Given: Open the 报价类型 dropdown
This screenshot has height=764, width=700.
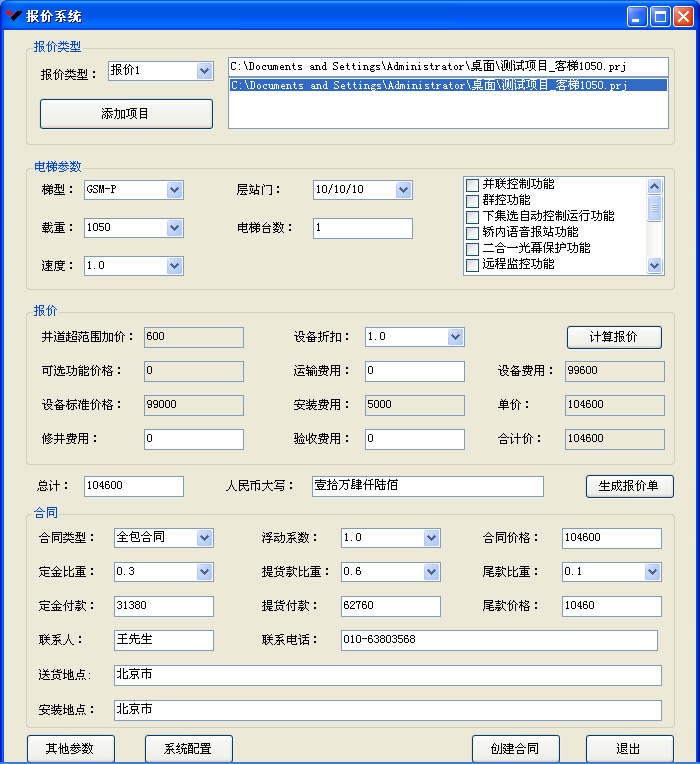Looking at the screenshot, I should (204, 71).
